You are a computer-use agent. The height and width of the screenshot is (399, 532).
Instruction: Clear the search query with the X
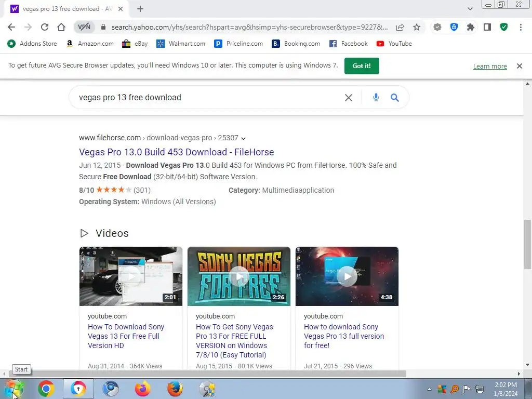coord(349,98)
